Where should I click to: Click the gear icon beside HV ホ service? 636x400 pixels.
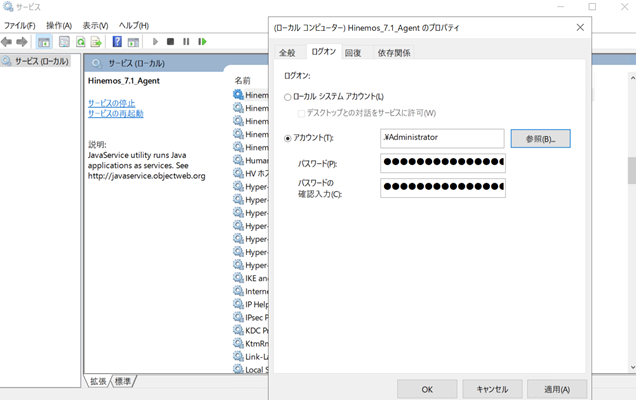point(238,173)
